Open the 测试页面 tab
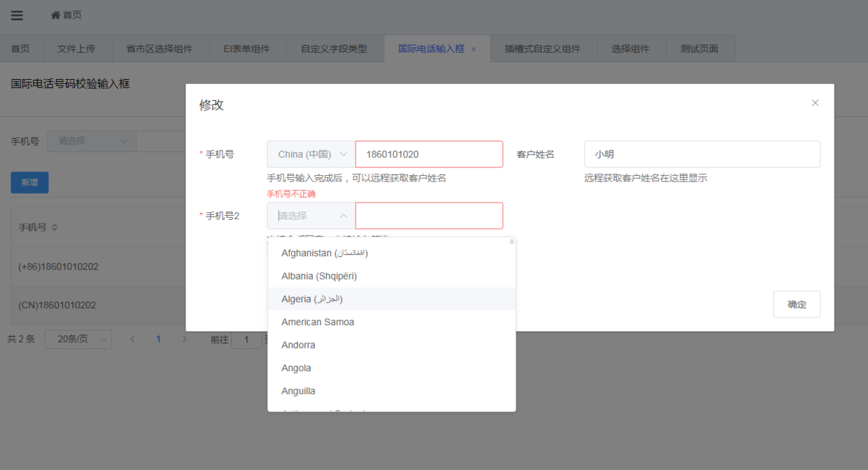The width and height of the screenshot is (868, 470). (x=699, y=49)
